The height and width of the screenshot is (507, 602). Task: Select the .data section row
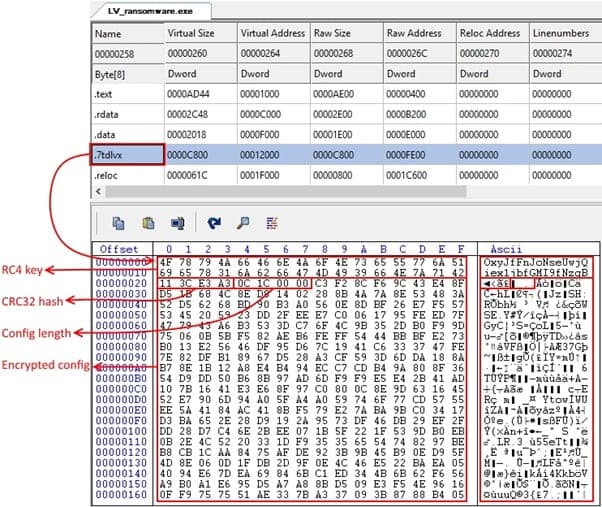click(x=347, y=135)
